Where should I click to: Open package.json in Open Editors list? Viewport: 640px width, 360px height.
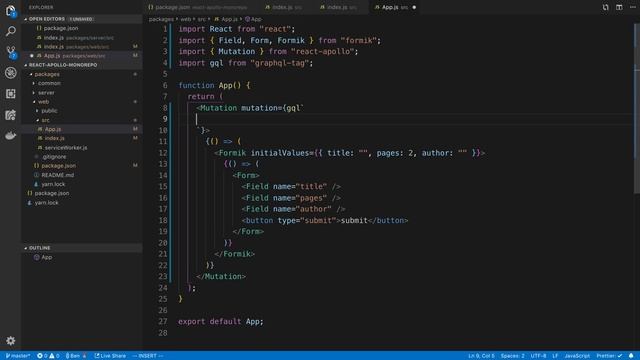pos(82,28)
